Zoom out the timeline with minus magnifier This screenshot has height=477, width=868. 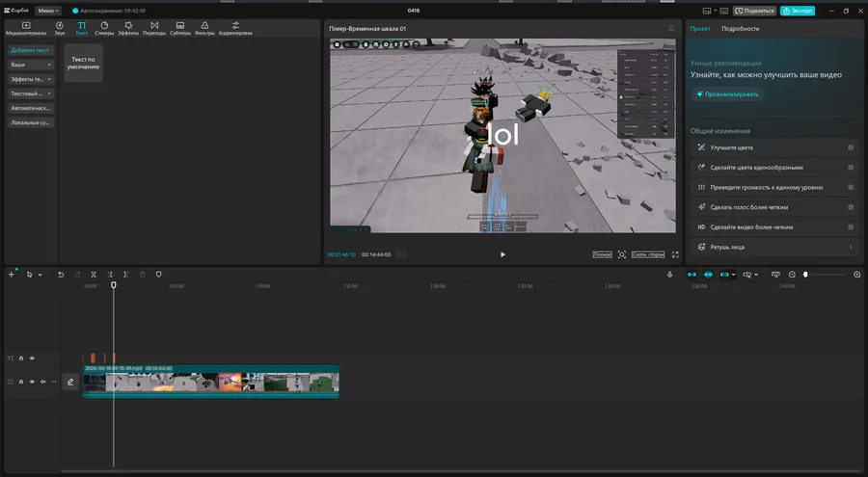click(792, 275)
